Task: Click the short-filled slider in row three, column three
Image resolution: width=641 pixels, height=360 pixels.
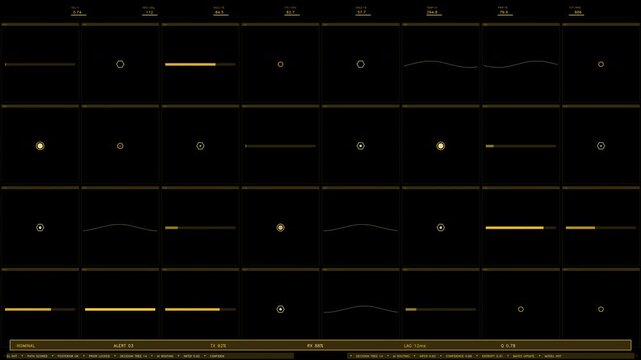Action: tap(200, 228)
